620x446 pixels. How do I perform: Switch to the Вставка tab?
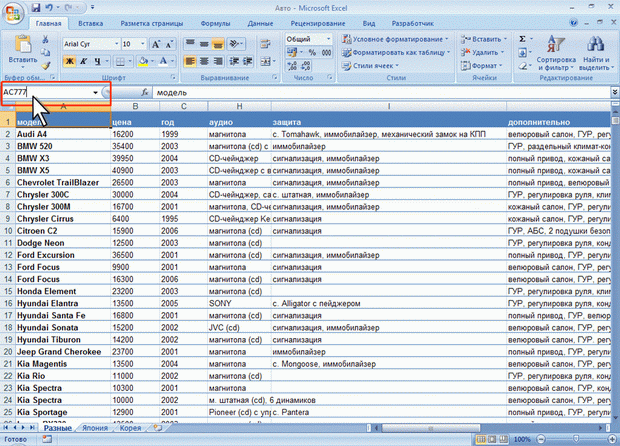coord(91,23)
